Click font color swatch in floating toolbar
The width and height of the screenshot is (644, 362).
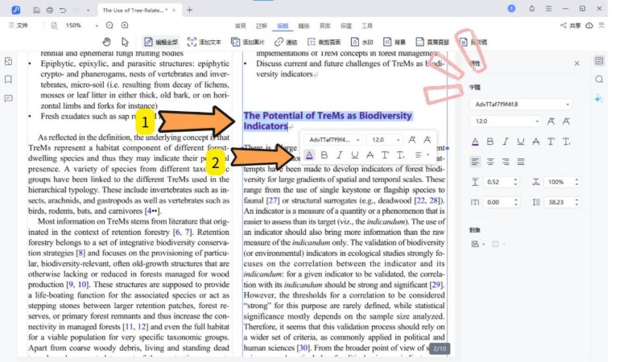tap(309, 154)
